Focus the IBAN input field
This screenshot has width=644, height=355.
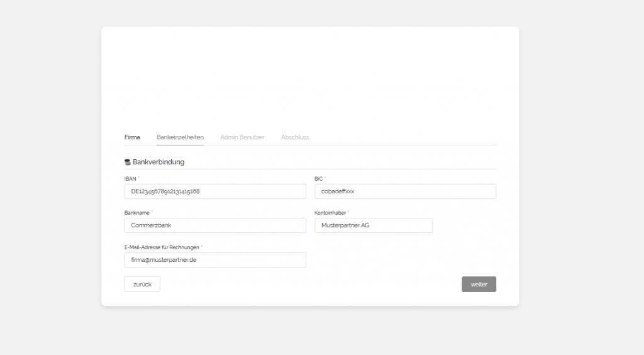click(x=215, y=191)
